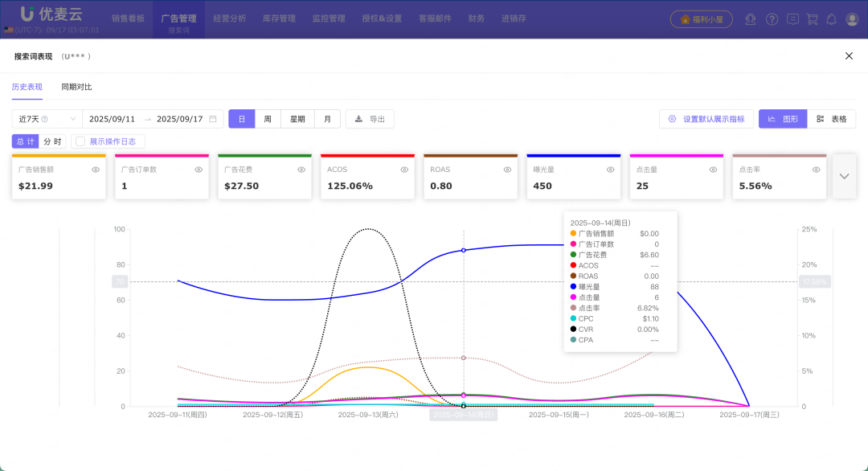Select the 周 granularity option

268,119
